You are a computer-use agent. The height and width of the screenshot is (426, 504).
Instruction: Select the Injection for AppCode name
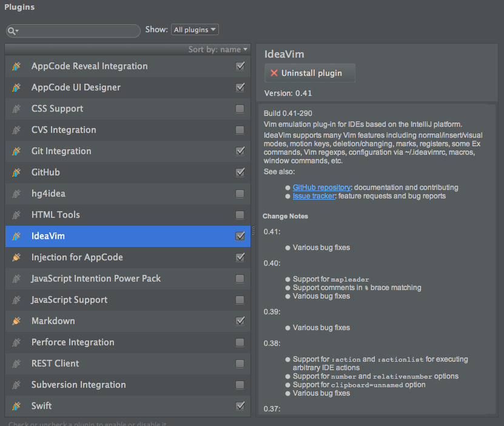coord(77,257)
